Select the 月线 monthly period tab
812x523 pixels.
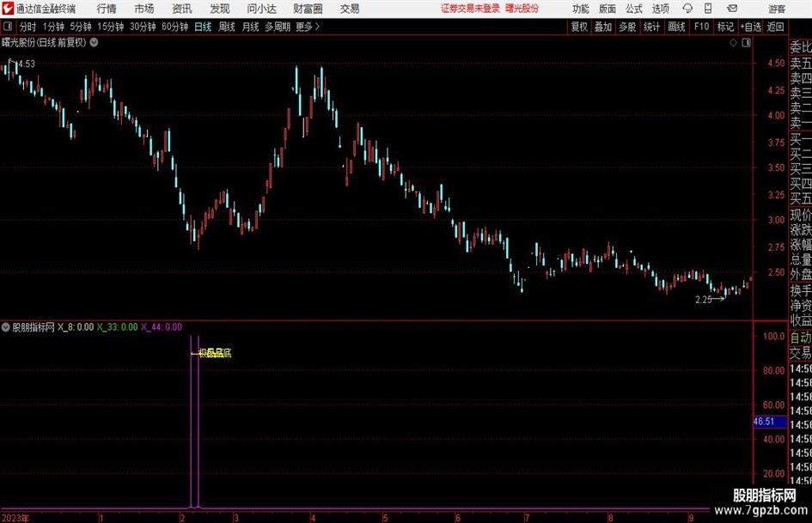[x=251, y=27]
